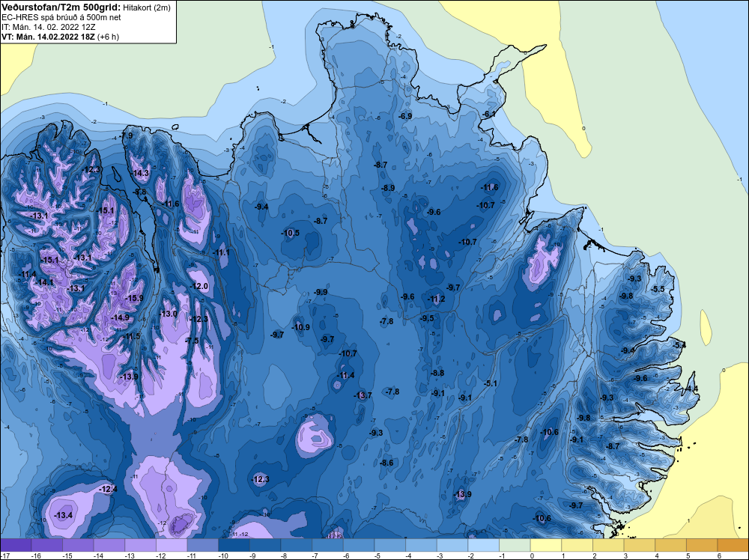Click the legend swatch between -11 and -10

203,545
